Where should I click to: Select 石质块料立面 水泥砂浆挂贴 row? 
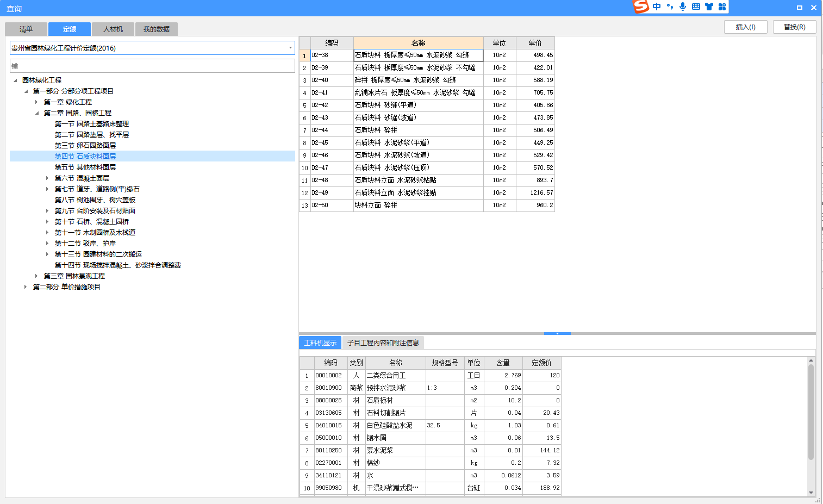coord(427,193)
